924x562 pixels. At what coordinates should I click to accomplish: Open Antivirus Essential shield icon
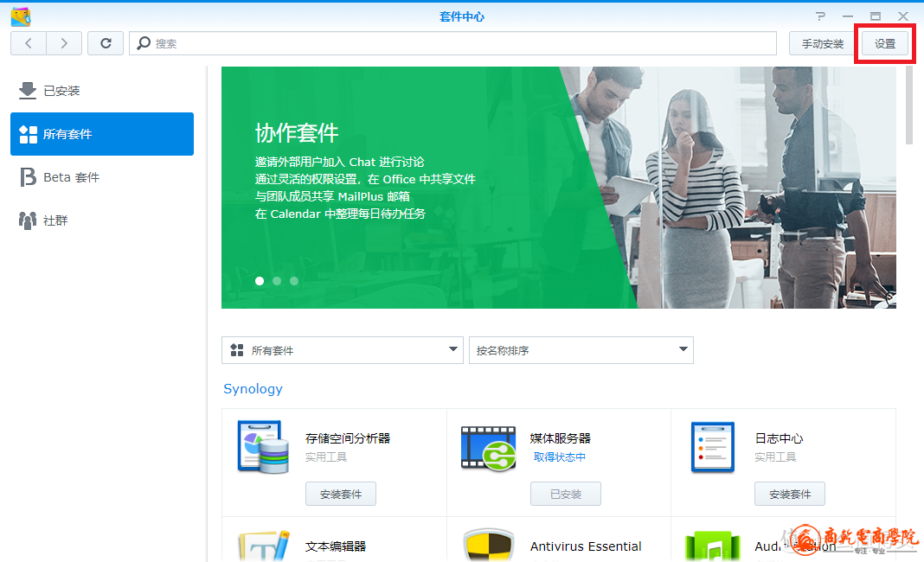(x=488, y=545)
